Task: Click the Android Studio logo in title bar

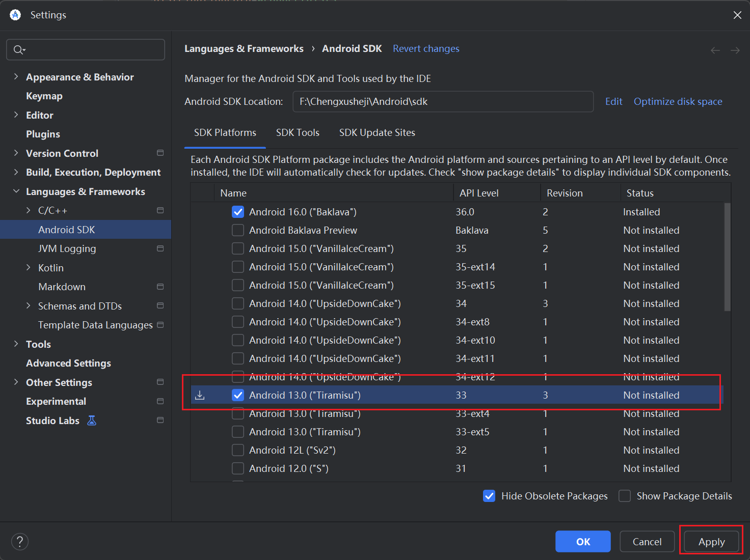Action: click(x=15, y=15)
